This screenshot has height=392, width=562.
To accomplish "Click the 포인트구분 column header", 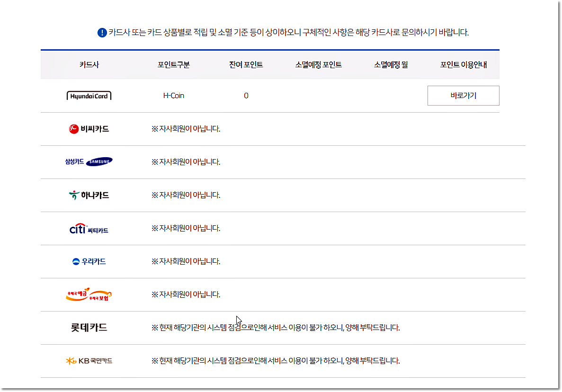I will click(x=174, y=64).
